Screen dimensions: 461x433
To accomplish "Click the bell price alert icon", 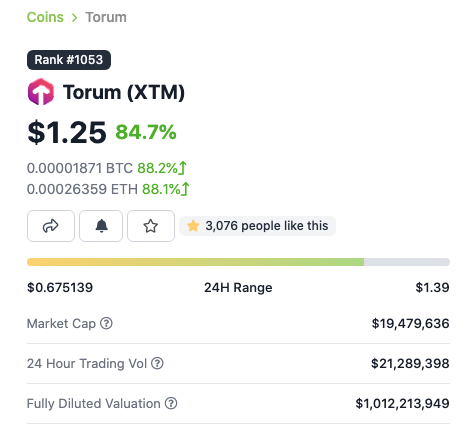I will coord(101,226).
